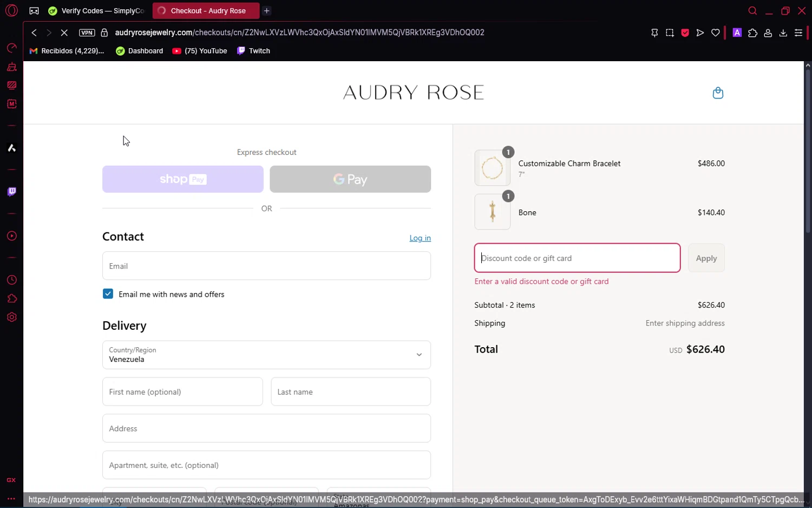This screenshot has width=812, height=508.
Task: Click the GX icon at sidebar bottom
Action: [11, 480]
